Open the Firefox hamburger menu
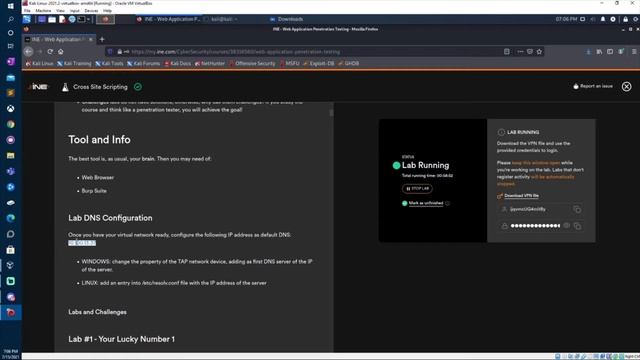640x360 pixels. [634, 52]
